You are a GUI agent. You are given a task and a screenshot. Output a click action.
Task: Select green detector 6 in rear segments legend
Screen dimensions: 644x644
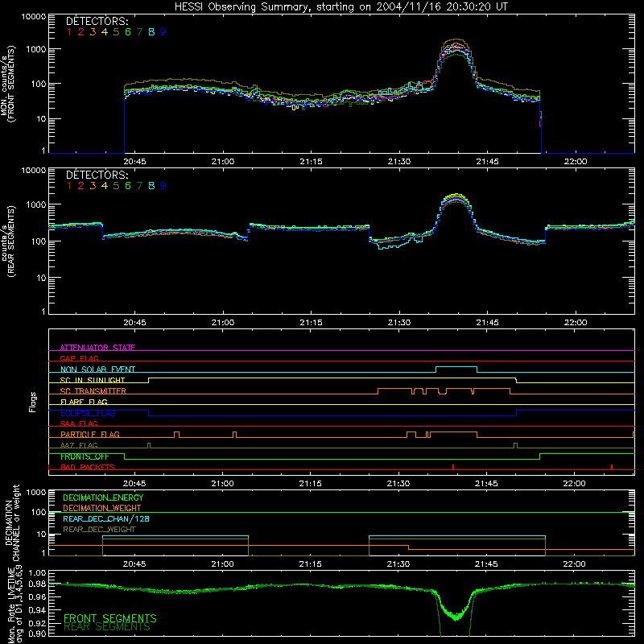(x=128, y=186)
